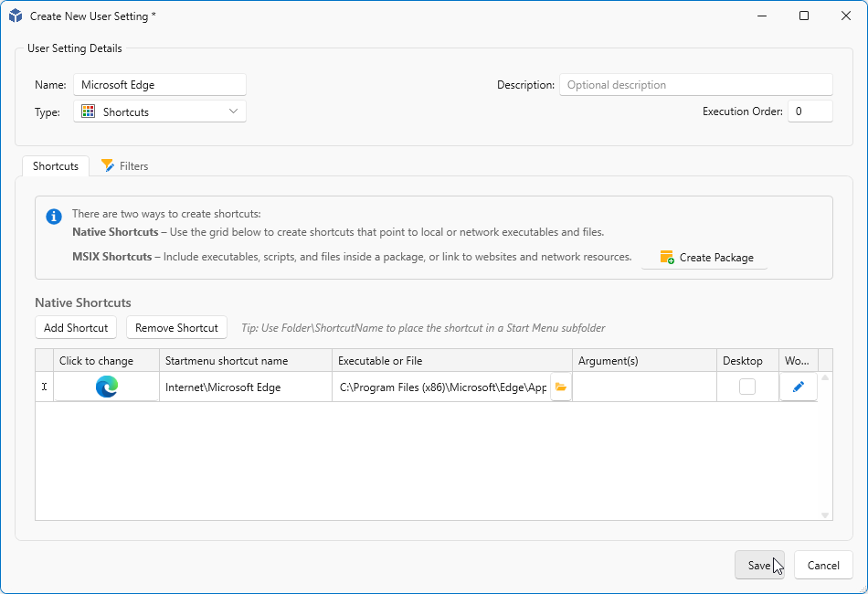
Task: Click the Create Package button
Action: 705,258
